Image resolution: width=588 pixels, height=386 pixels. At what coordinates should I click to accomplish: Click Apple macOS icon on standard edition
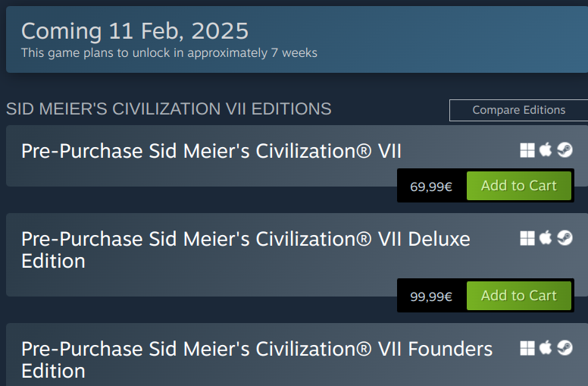tap(546, 150)
